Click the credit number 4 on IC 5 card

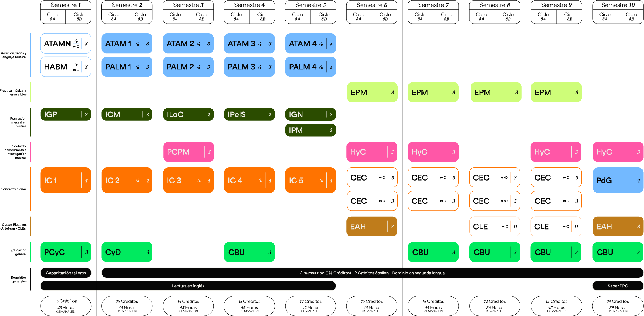click(331, 181)
